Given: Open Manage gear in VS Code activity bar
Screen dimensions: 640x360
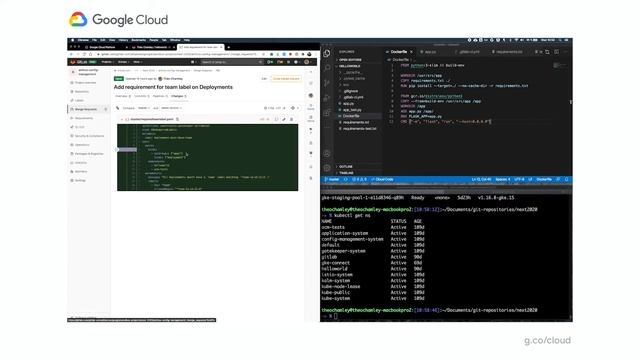Looking at the screenshot, I should tap(327, 168).
